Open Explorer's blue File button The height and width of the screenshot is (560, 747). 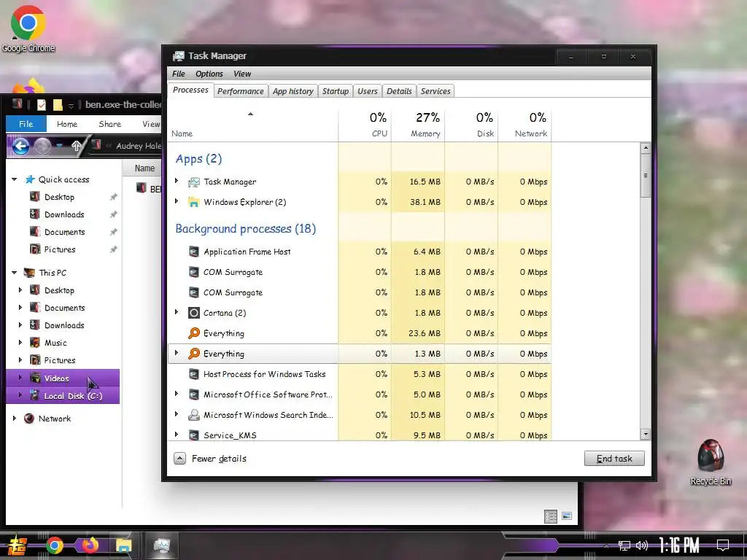click(26, 124)
